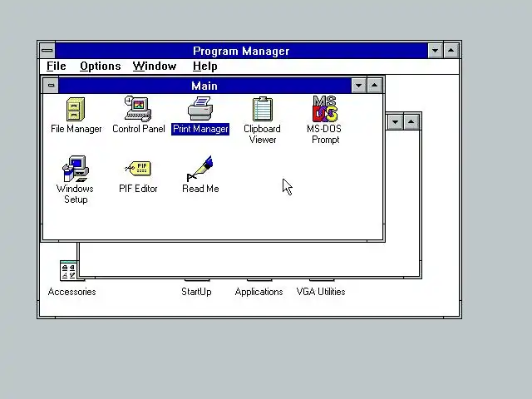The width and height of the screenshot is (532, 399).
Task: Maximize the Program Manager window
Action: [451, 51]
